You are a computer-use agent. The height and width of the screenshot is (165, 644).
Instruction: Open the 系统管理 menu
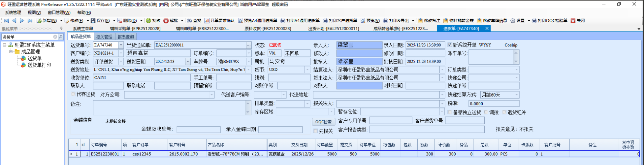point(13,13)
